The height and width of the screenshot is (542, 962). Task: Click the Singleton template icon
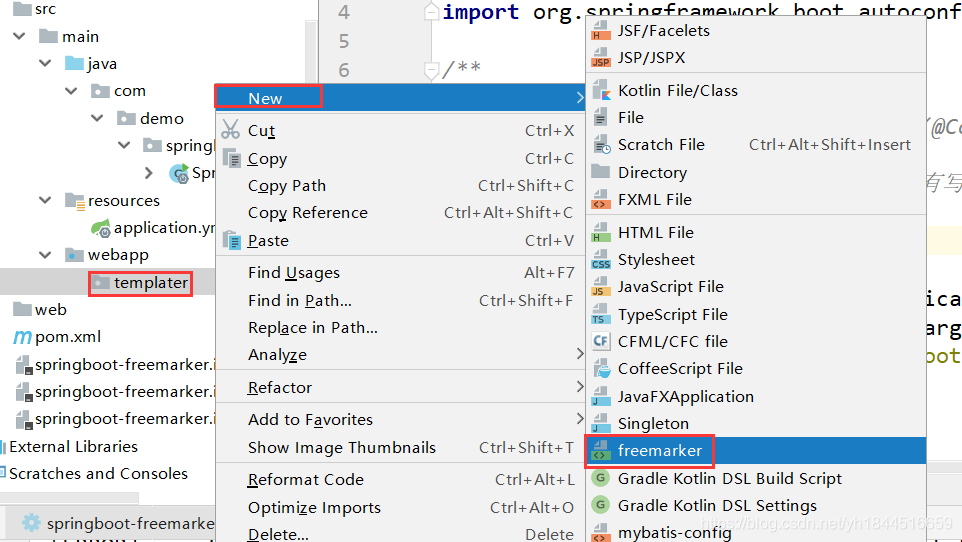(601, 424)
